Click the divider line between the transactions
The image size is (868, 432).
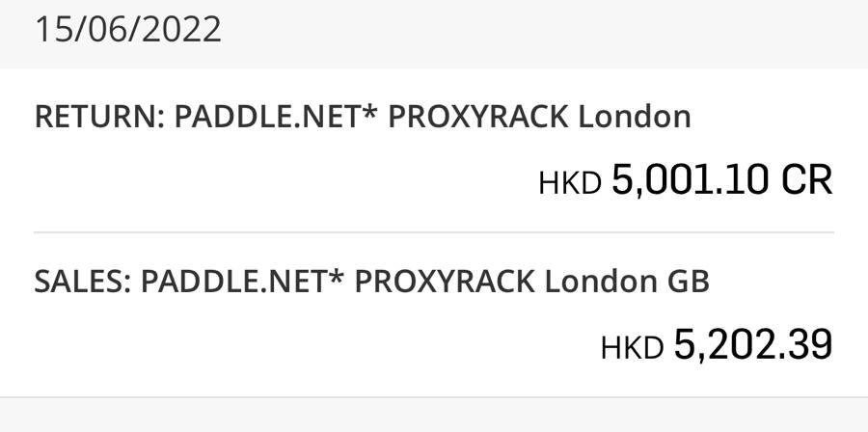click(434, 232)
